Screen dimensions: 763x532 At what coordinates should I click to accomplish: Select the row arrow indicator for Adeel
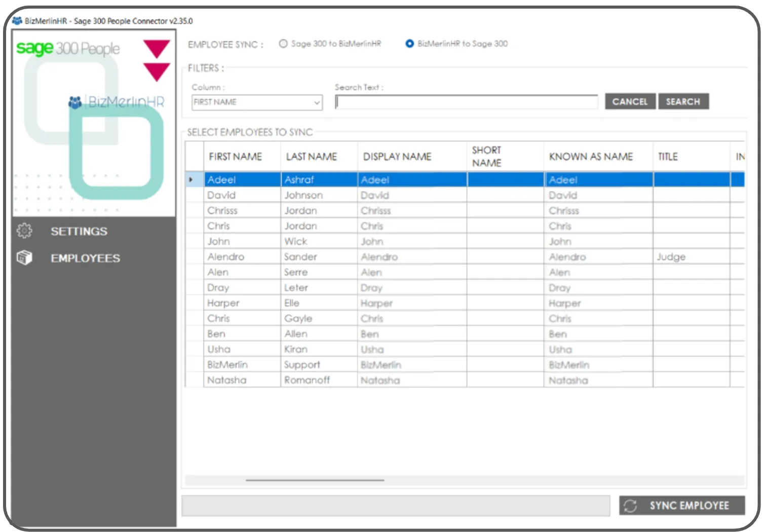pos(191,180)
